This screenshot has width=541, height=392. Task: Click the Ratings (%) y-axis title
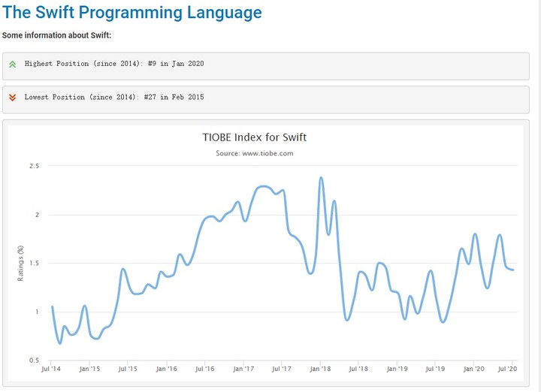(20, 264)
